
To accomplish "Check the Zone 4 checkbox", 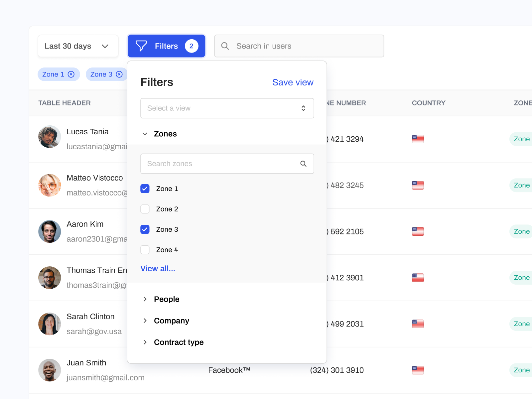I will pyautogui.click(x=145, y=250).
